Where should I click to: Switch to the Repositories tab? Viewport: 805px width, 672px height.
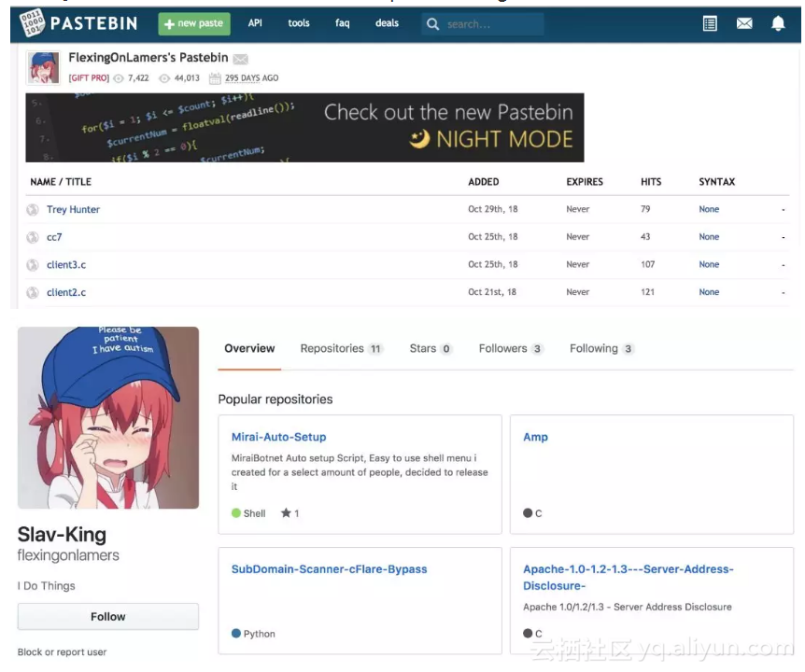coord(342,348)
